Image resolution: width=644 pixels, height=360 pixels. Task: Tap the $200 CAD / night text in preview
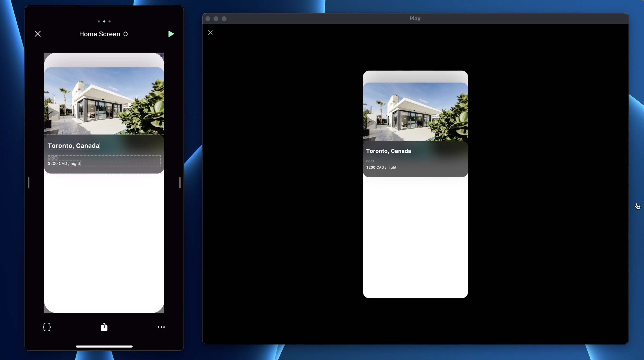tap(381, 167)
